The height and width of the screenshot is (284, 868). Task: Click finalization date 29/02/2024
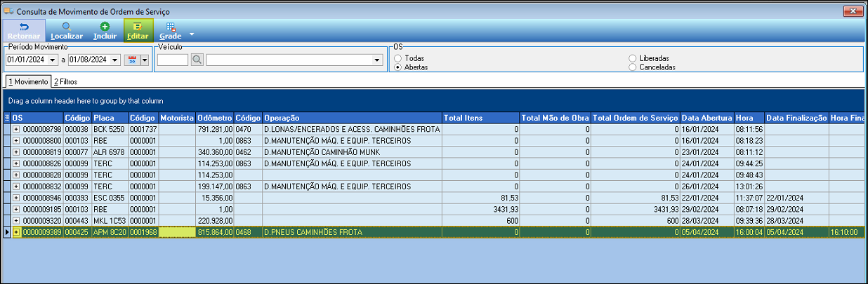[x=796, y=209]
